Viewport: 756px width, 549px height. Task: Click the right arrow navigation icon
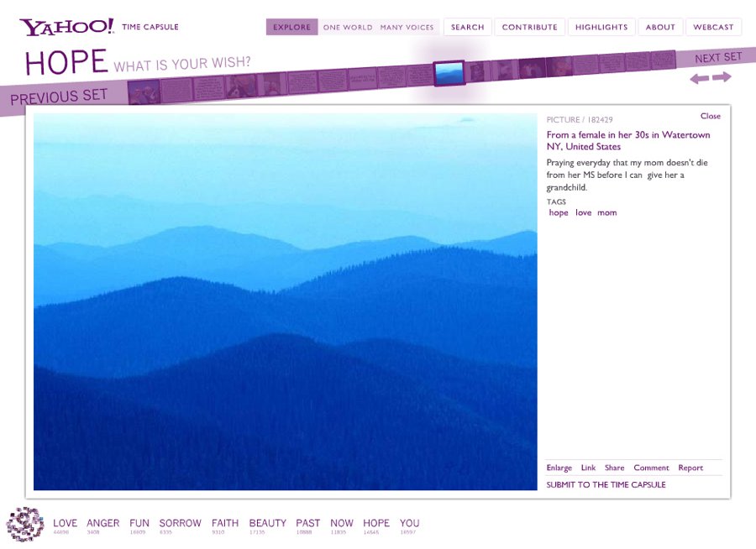[x=722, y=77]
